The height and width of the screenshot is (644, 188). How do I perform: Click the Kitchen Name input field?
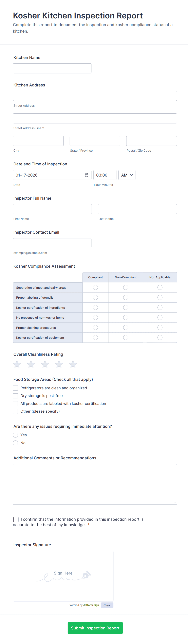click(52, 68)
